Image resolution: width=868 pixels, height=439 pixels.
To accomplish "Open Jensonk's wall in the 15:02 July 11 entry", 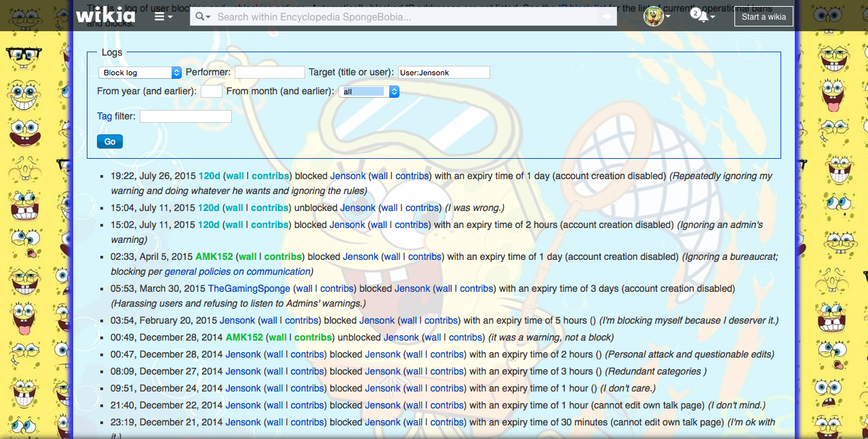I will click(379, 225).
